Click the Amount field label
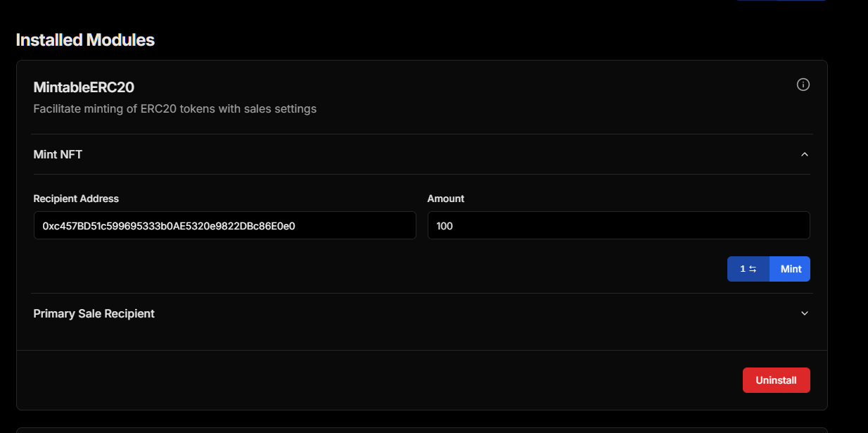This screenshot has height=433, width=868. pos(446,199)
